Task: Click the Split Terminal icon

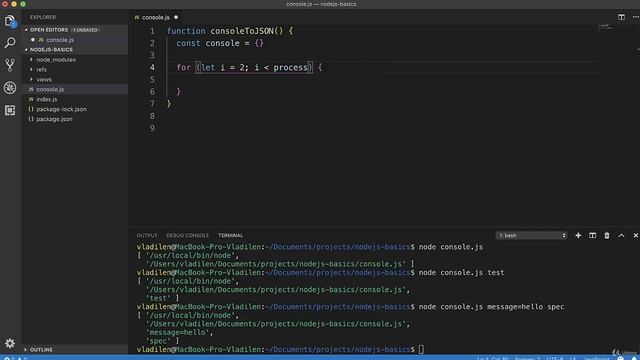Action: pyautogui.click(x=592, y=236)
